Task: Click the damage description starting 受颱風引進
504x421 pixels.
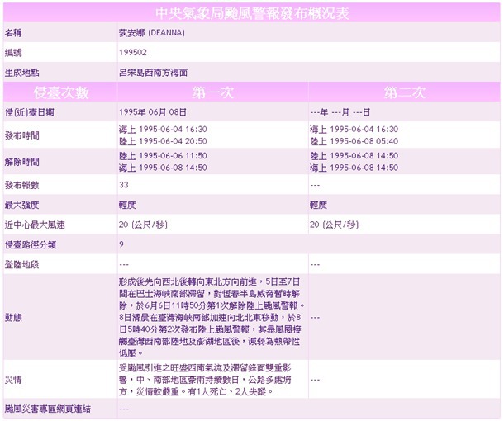Action: pyautogui.click(x=205, y=380)
